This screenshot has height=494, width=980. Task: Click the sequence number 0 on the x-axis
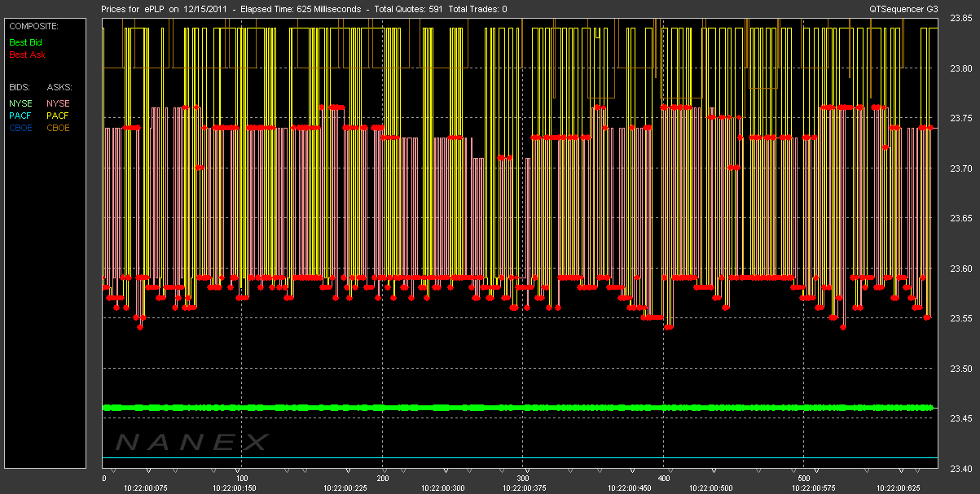coord(104,478)
